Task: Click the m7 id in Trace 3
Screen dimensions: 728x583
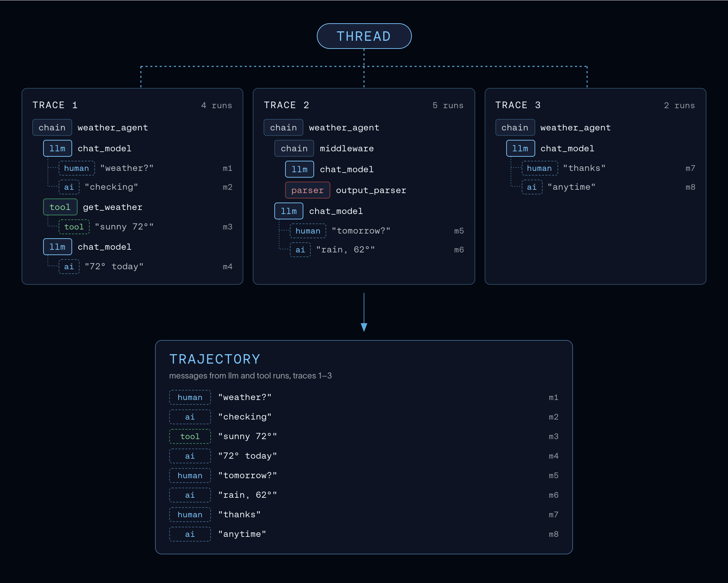Action: point(690,168)
